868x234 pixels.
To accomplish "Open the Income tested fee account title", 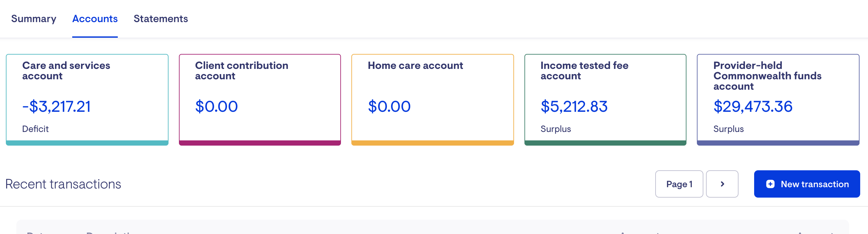I will 584,71.
